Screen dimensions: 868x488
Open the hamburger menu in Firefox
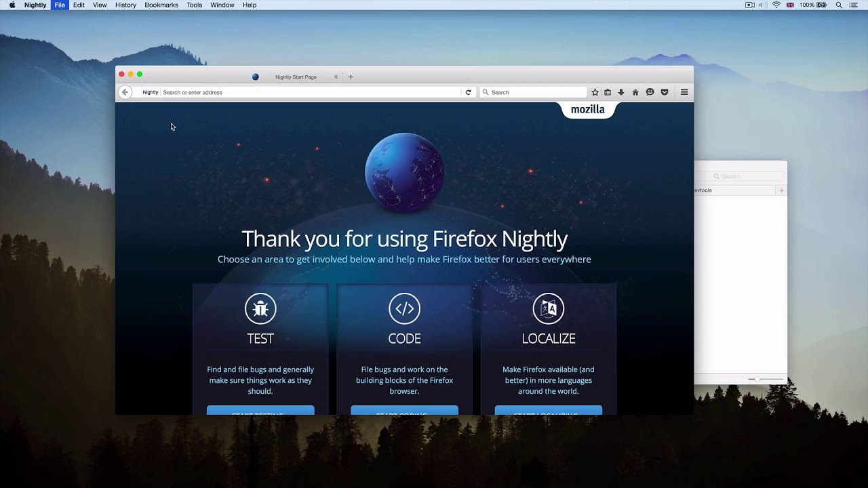point(684,92)
